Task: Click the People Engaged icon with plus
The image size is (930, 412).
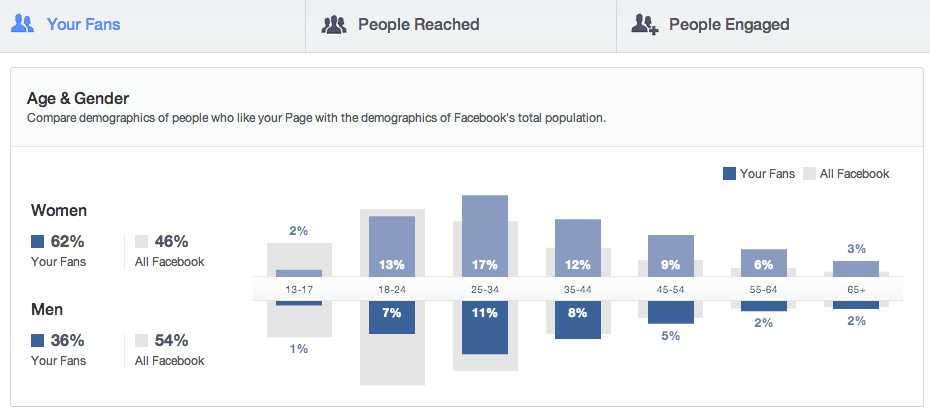Action: 645,25
